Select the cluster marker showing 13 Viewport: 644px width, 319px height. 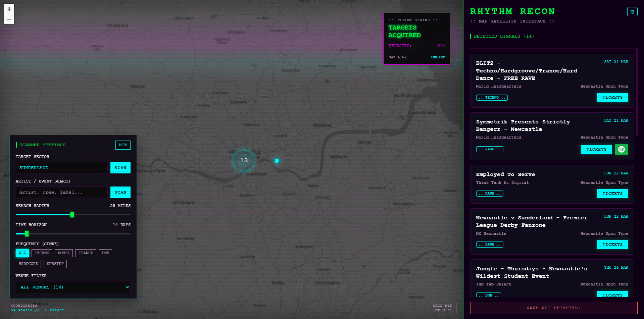tap(244, 161)
